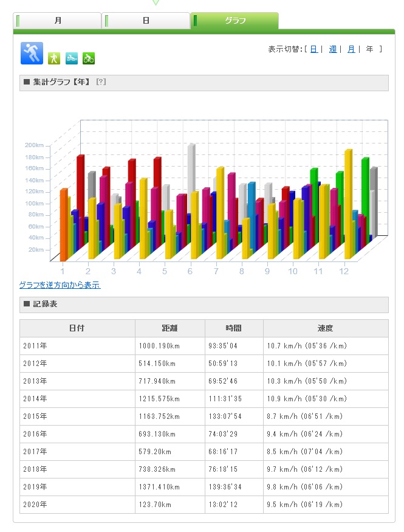Click the 139:36'34 time cell
Viewport: 404px width, 532px height.
click(x=234, y=487)
